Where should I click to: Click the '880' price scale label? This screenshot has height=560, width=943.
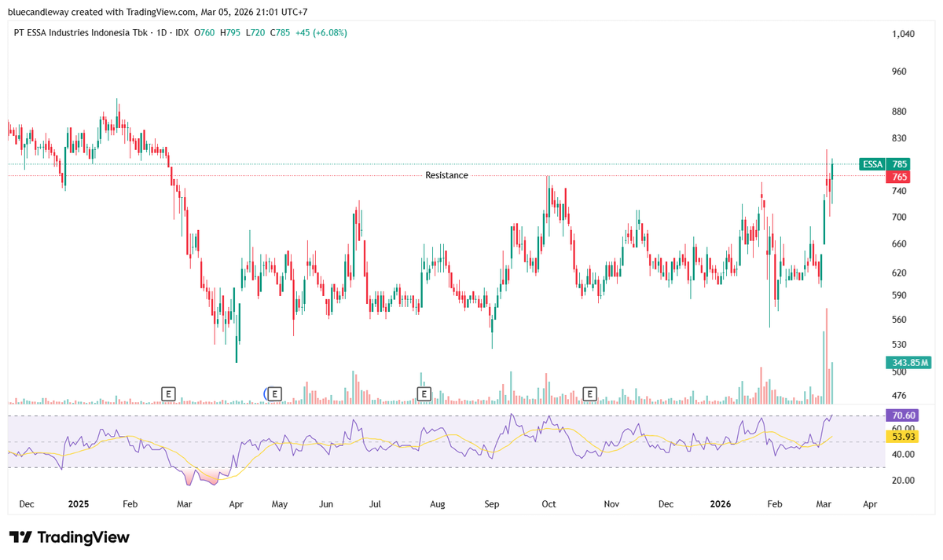[x=900, y=112]
